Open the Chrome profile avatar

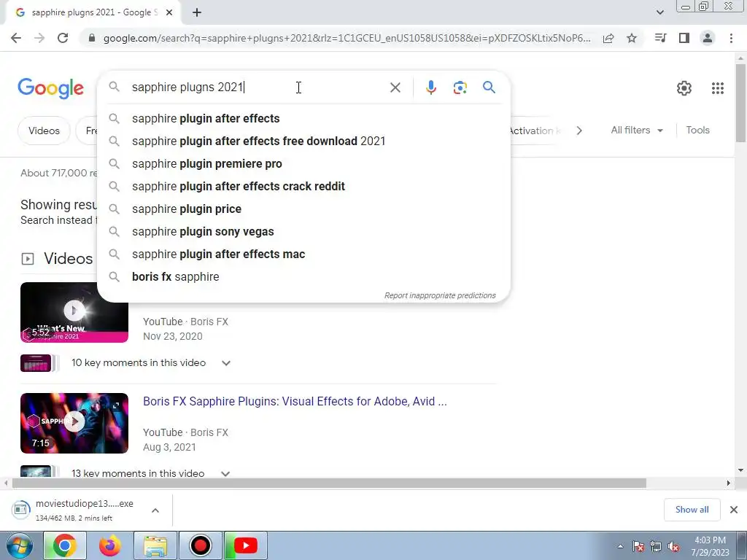(x=708, y=38)
